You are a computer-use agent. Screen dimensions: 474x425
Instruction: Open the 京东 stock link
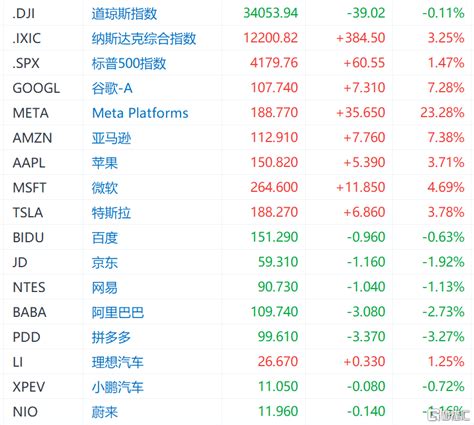pyautogui.click(x=105, y=262)
